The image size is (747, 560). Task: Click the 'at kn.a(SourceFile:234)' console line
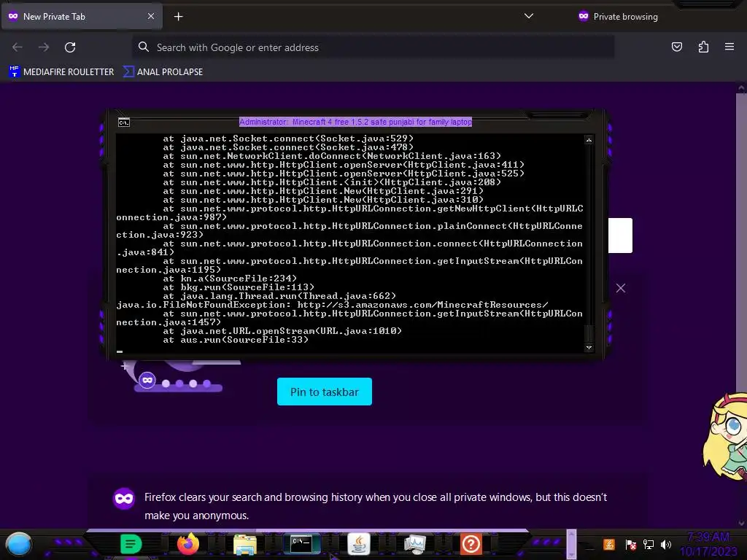pyautogui.click(x=230, y=278)
